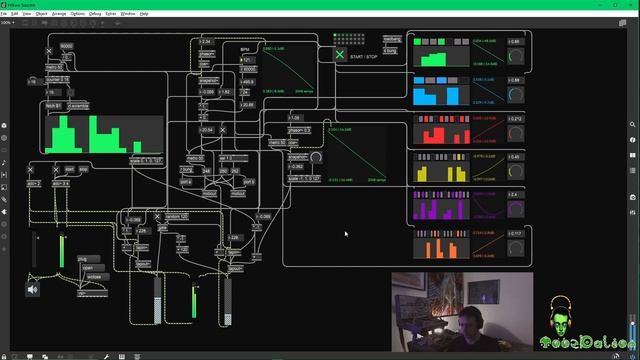Open the audio note icon in left toolbar
Screen dimensions: 640x360
(4, 162)
